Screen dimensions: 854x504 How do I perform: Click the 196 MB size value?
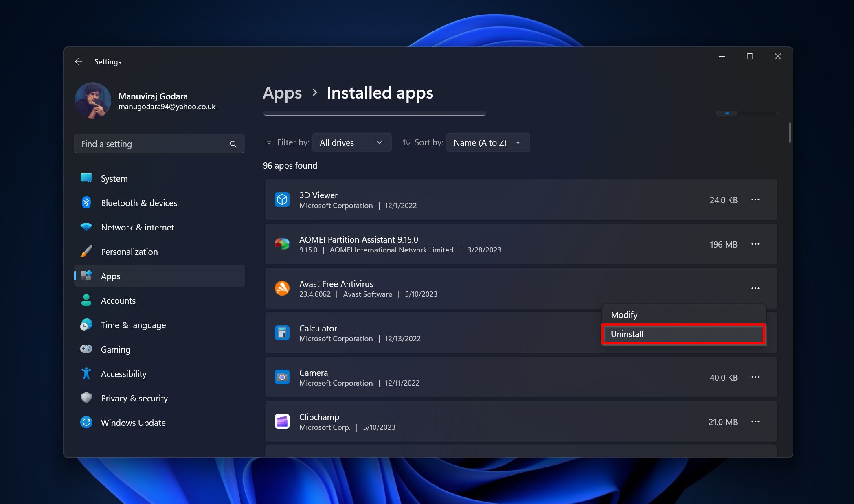pyautogui.click(x=723, y=245)
